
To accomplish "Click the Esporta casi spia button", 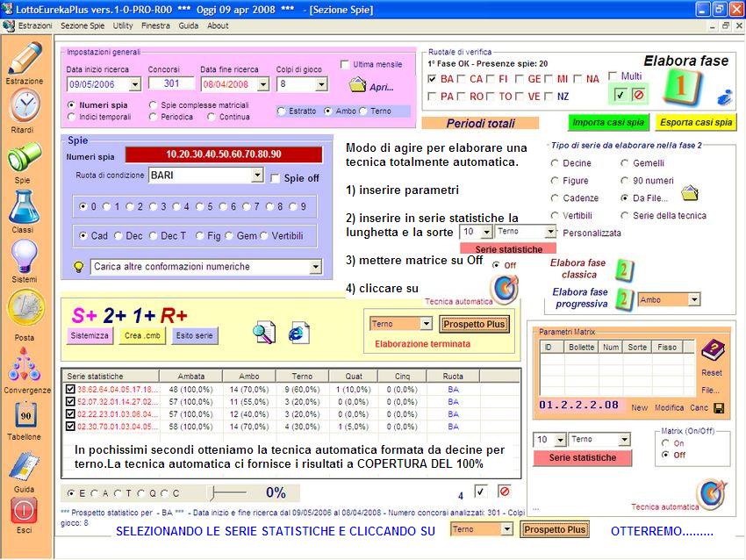I will (696, 122).
